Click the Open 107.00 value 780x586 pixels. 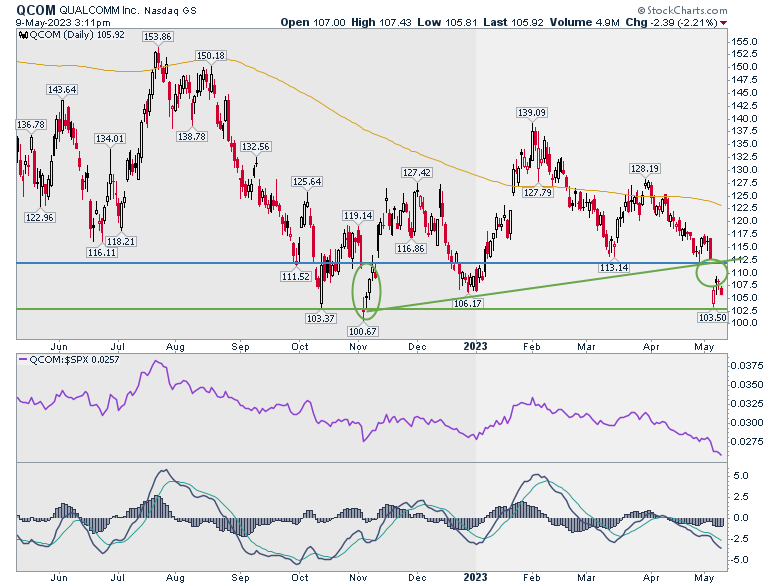[x=312, y=22]
